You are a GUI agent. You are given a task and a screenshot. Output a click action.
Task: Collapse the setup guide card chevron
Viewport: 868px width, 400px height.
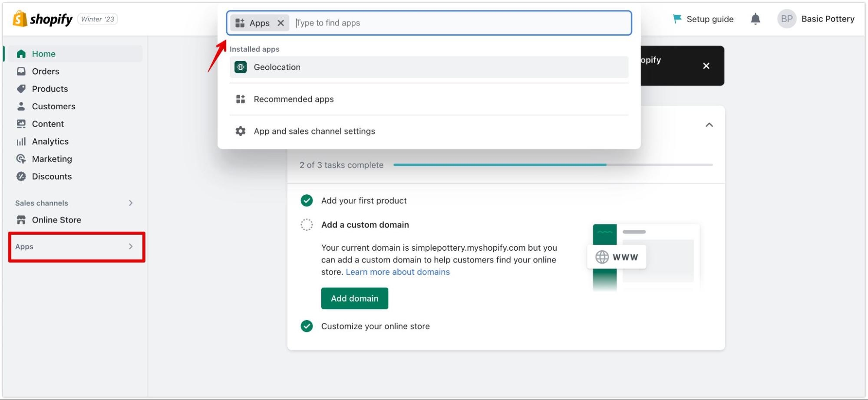[x=709, y=125]
